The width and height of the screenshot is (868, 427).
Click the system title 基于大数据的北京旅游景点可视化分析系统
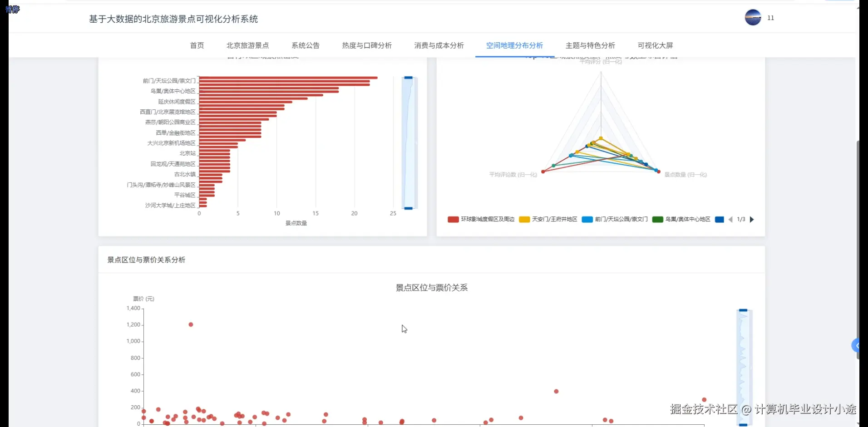coord(173,19)
